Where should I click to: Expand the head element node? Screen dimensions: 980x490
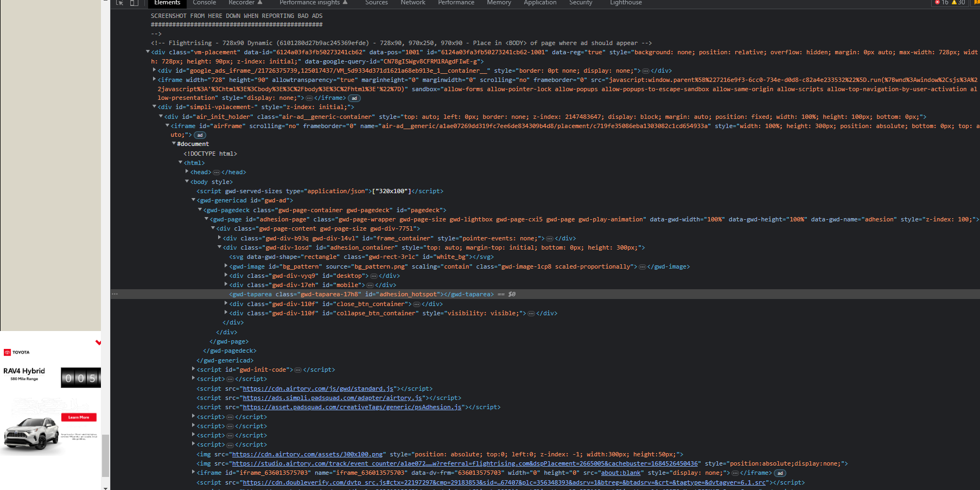187,172
